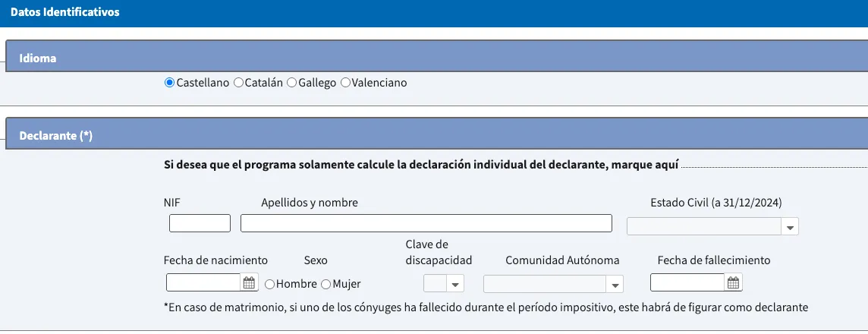The width and height of the screenshot is (868, 334).
Task: Click the Idioma section header
Action: (38, 58)
